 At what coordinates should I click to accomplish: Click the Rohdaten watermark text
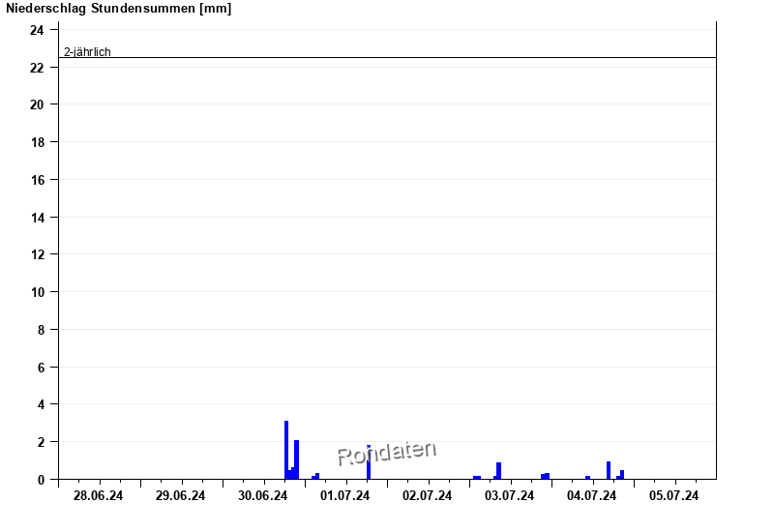click(386, 452)
